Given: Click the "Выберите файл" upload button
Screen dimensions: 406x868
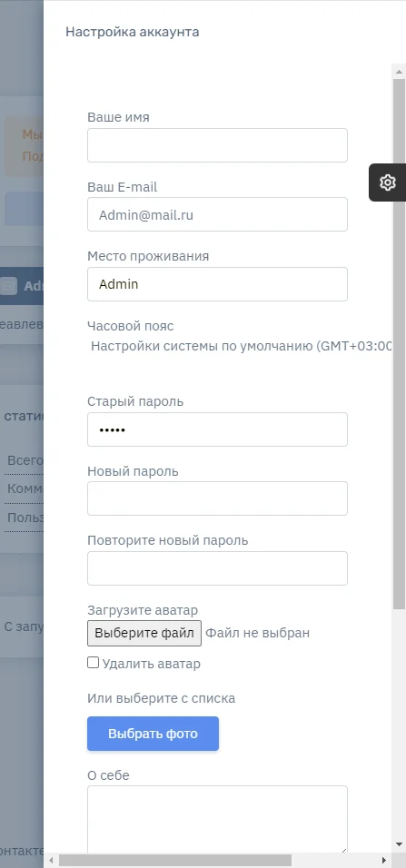Looking at the screenshot, I should click(x=144, y=633).
